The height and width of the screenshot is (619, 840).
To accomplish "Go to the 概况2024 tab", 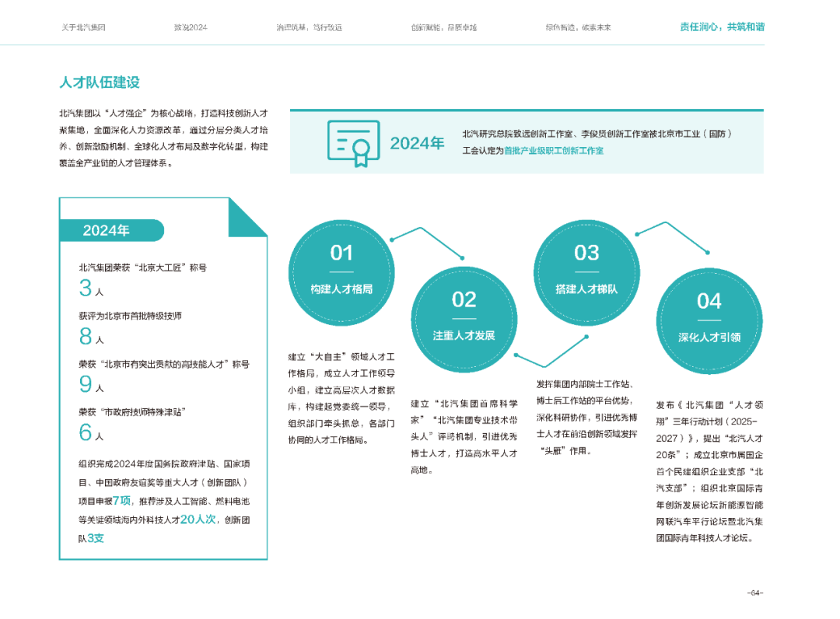I will 191,27.
